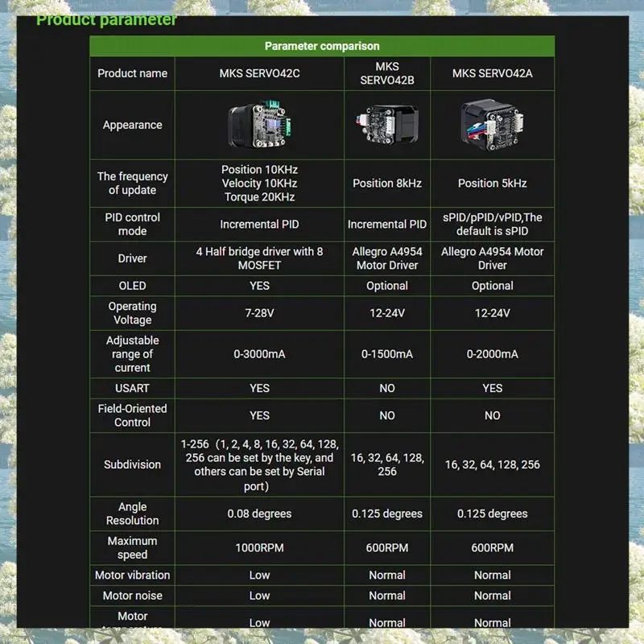This screenshot has width=644, height=644.
Task: Select the 'MKS SERVO42C' column heading
Action: tap(259, 73)
